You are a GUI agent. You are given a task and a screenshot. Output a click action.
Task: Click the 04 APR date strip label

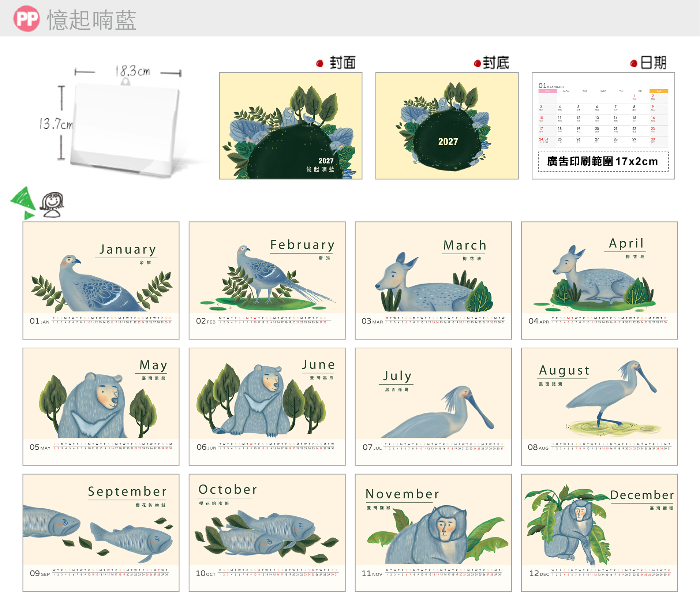(x=539, y=321)
